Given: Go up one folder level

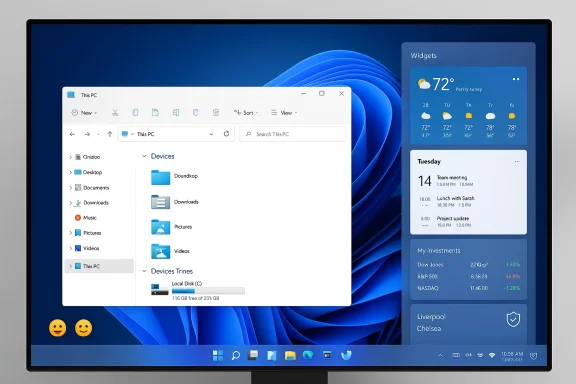Looking at the screenshot, I should click(109, 134).
